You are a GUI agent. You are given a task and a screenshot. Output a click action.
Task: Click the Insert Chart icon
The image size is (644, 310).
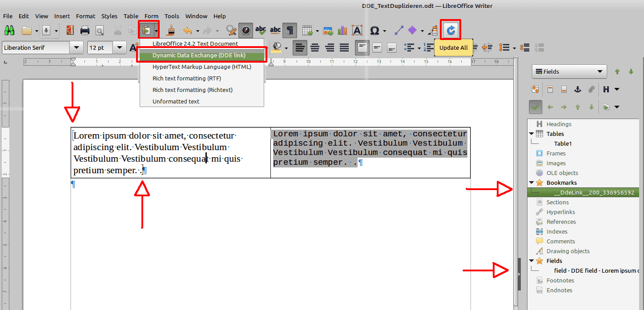coord(342,30)
